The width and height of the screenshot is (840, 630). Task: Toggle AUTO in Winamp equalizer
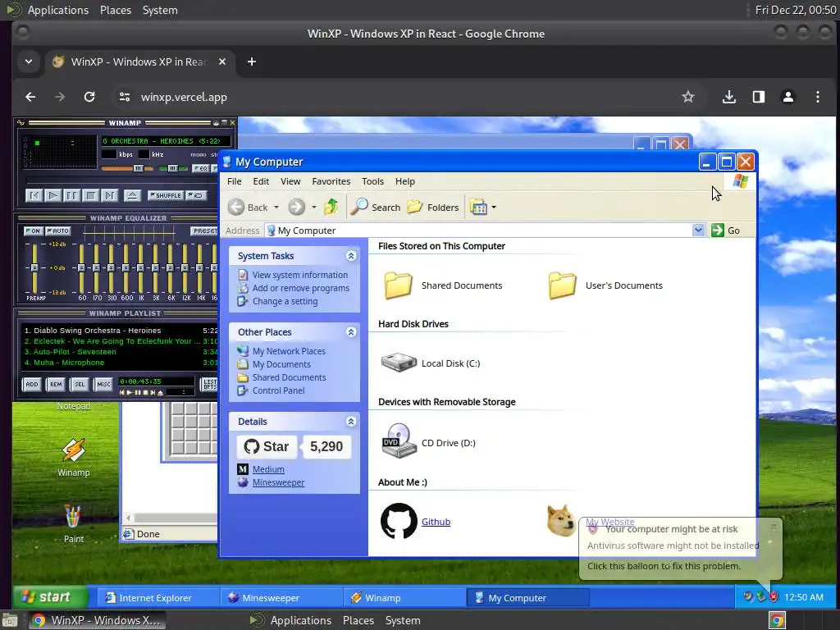coord(58,231)
